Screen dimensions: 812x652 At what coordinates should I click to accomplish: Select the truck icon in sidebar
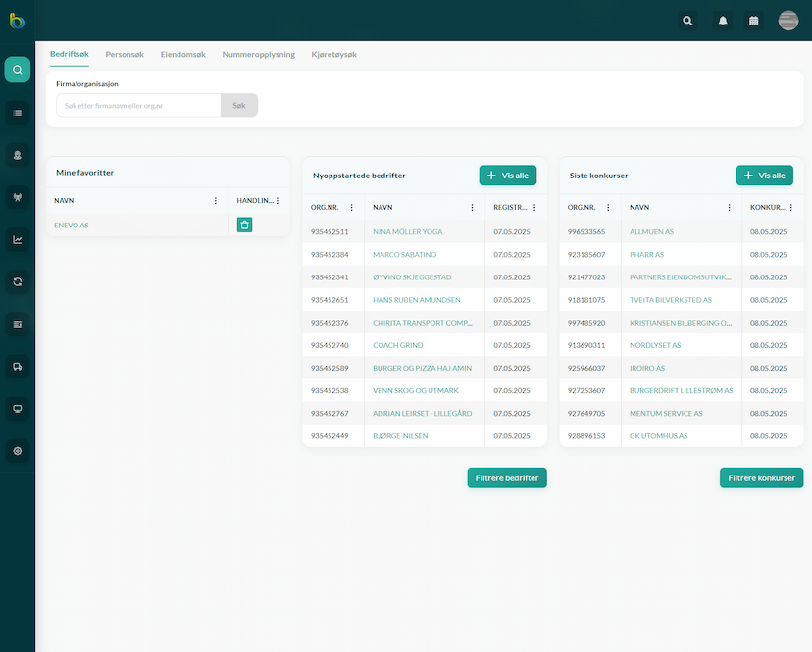(x=17, y=367)
